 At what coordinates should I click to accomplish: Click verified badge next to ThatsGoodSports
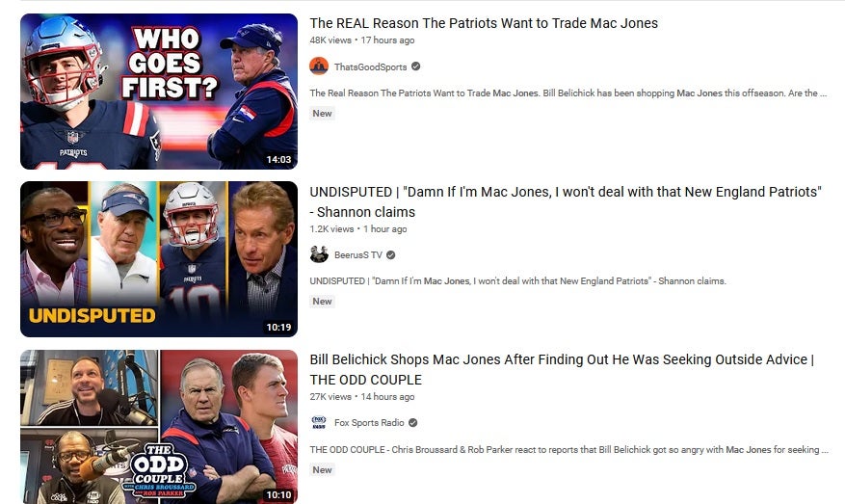[x=415, y=66]
